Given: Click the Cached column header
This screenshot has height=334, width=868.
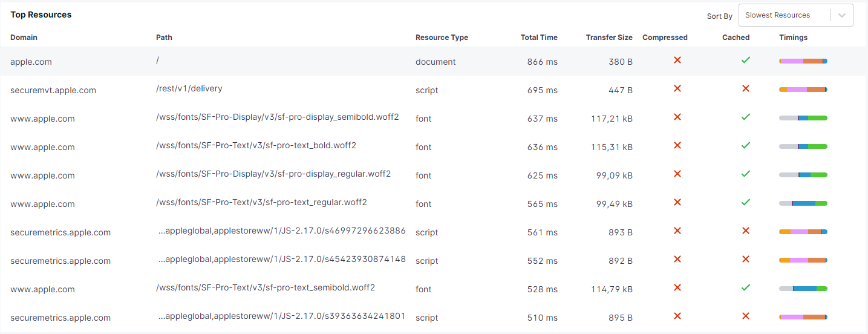Looking at the screenshot, I should pyautogui.click(x=736, y=38).
